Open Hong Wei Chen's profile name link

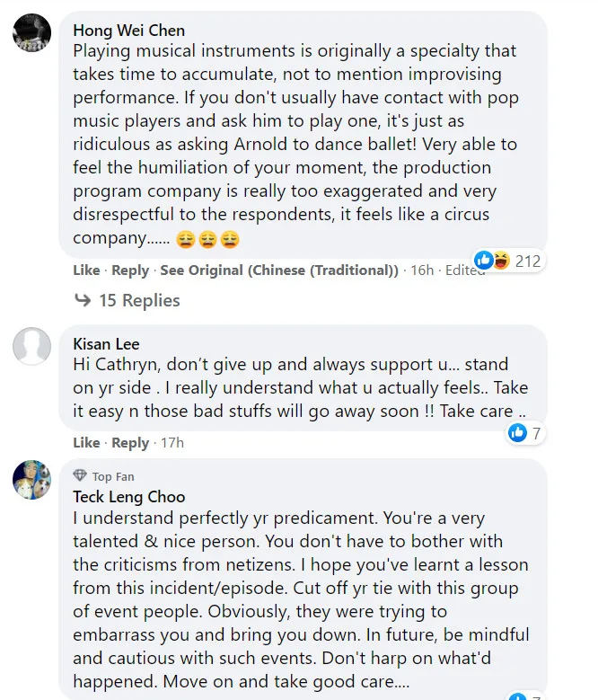[128, 31]
